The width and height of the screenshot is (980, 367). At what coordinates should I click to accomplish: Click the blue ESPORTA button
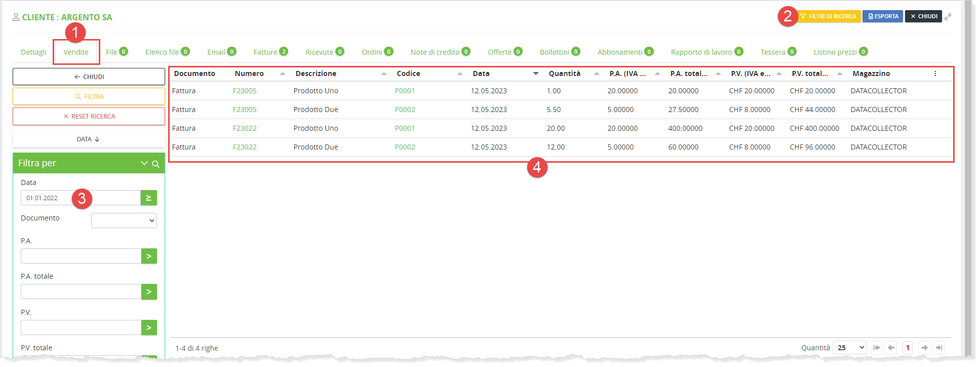click(883, 16)
